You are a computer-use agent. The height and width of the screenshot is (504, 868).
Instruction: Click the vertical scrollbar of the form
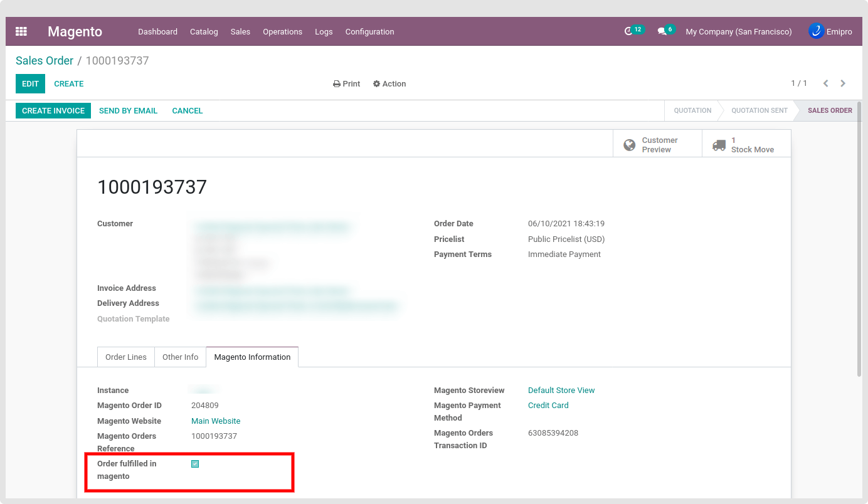point(859,238)
